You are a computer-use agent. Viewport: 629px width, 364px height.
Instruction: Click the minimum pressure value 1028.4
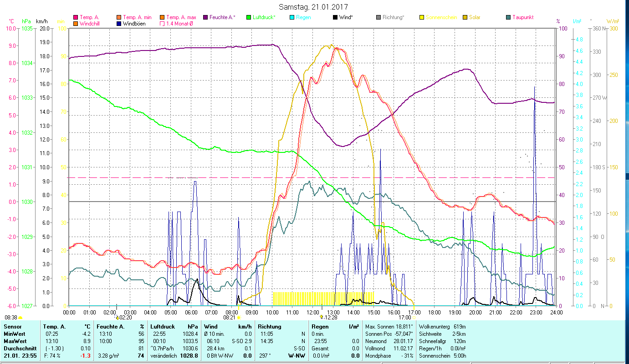pos(190,334)
